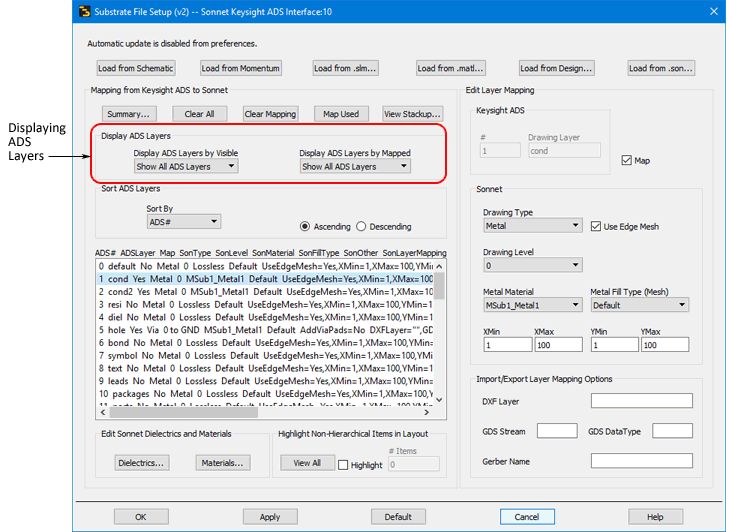Select the '3 resi' layer row
729x532 pixels.
click(265, 305)
